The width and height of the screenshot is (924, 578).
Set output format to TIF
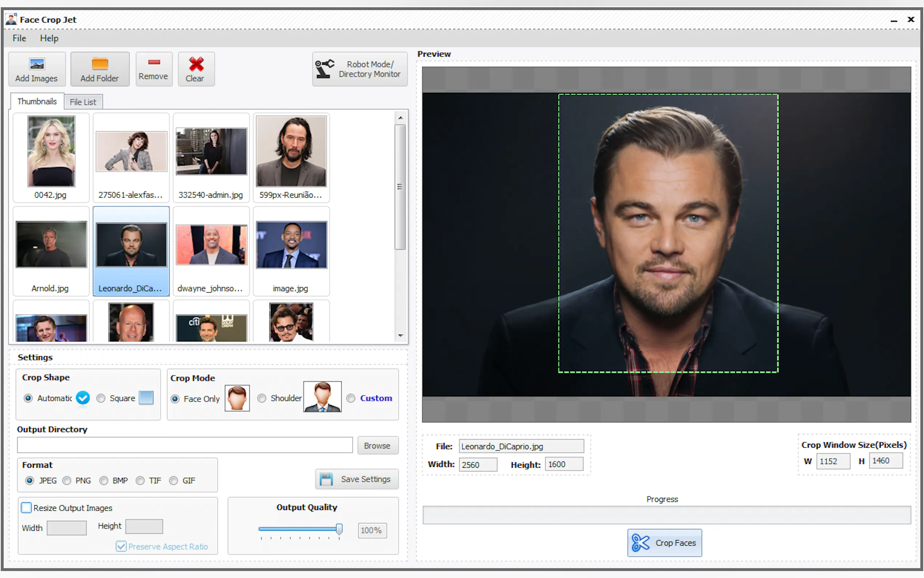140,480
